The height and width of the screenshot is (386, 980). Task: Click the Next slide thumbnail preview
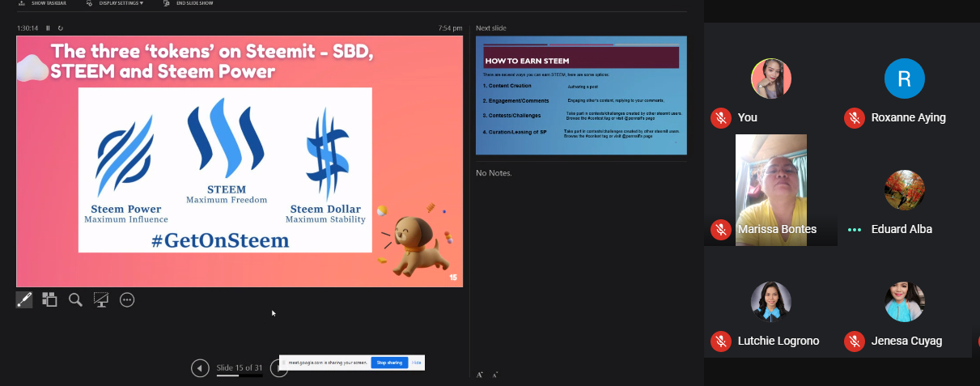[581, 95]
